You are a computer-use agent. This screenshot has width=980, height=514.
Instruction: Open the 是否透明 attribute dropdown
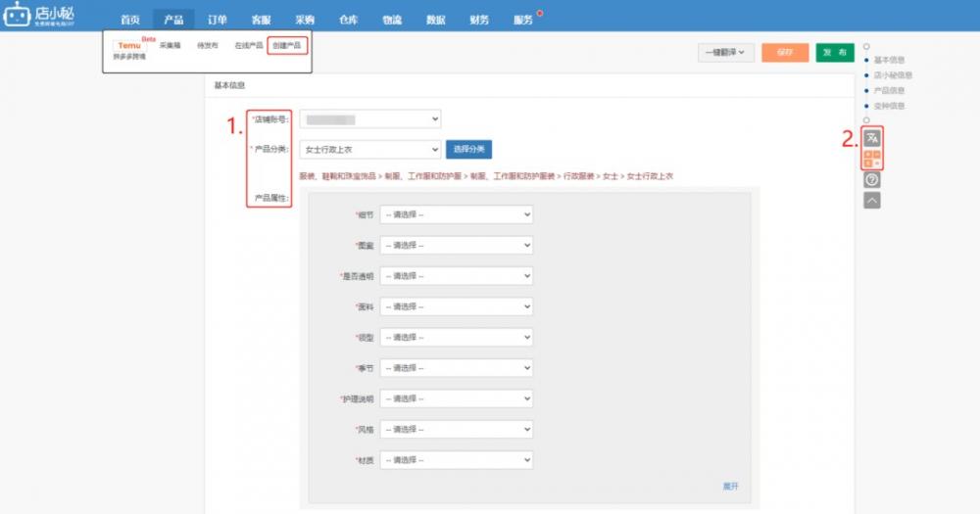click(x=457, y=275)
